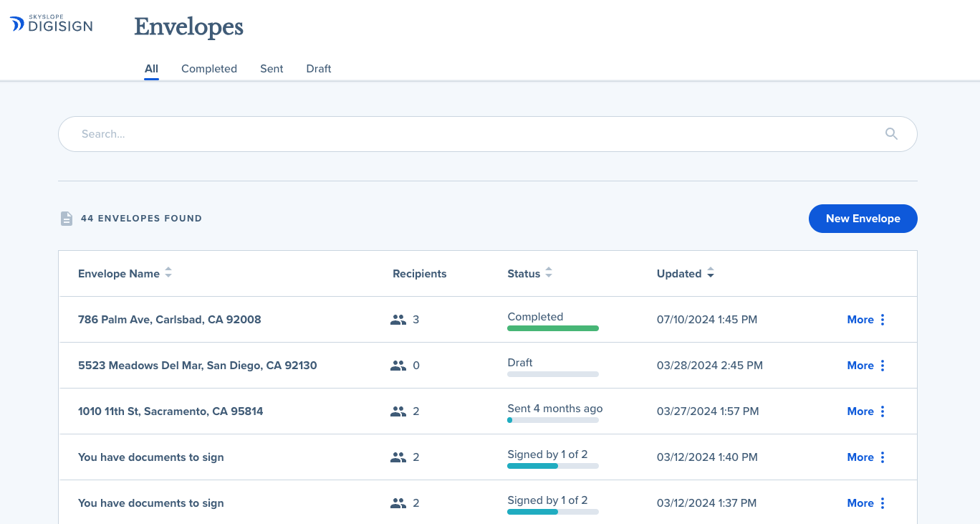
Task: Open envelope 5523 Meadows Del Mar, San Diego
Action: [198, 366]
